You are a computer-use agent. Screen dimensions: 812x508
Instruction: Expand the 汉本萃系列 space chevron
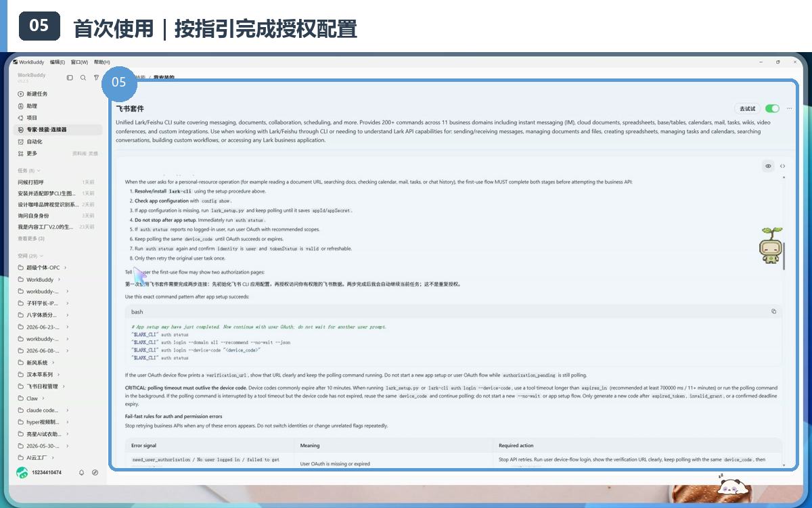58,374
